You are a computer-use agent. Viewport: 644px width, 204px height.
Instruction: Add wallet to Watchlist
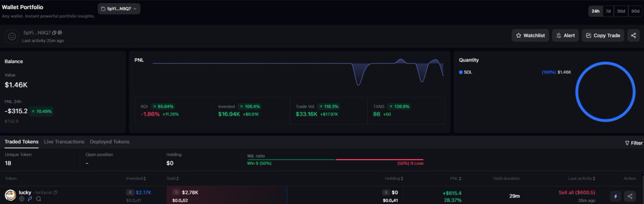(530, 35)
